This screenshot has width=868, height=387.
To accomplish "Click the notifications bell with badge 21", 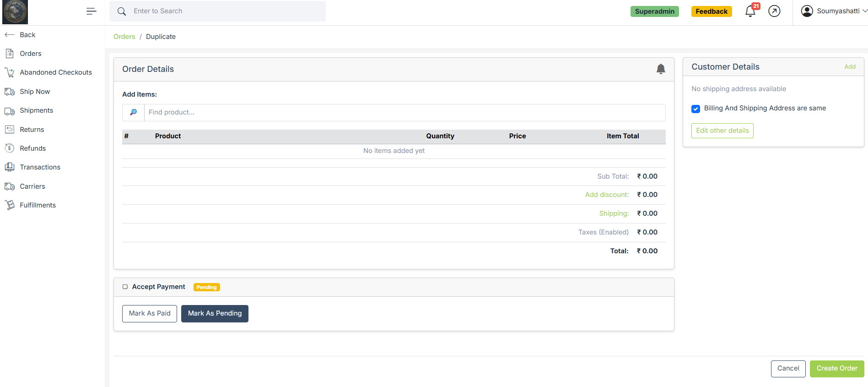I will click(x=750, y=11).
